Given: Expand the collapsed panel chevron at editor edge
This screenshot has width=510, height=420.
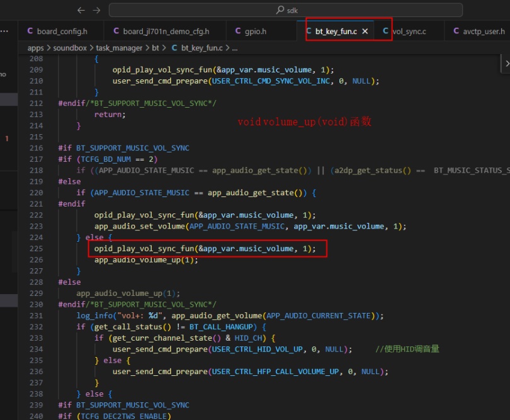Looking at the screenshot, I should 507,64.
